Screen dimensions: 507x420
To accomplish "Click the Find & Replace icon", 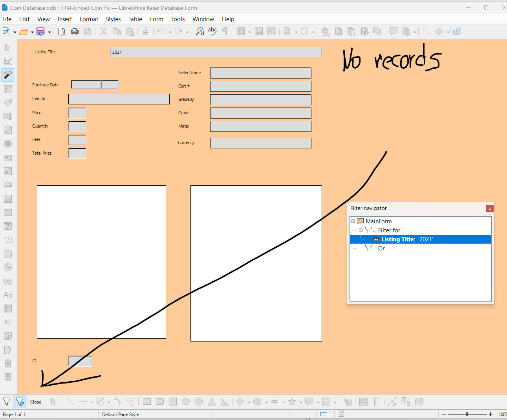I will 200,32.
